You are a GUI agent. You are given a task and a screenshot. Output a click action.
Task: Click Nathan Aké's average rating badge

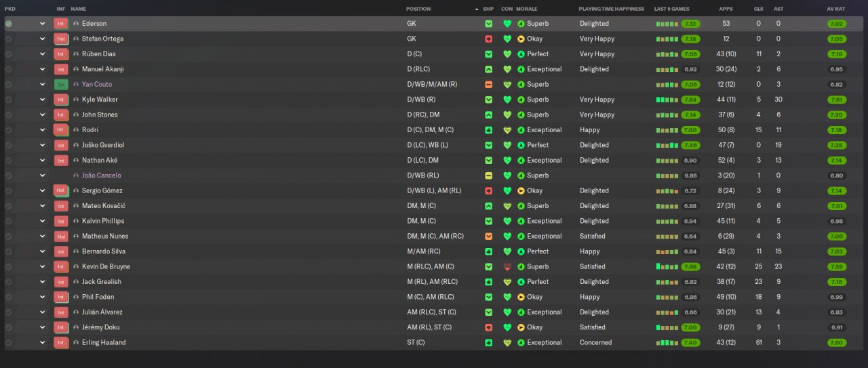(x=836, y=161)
